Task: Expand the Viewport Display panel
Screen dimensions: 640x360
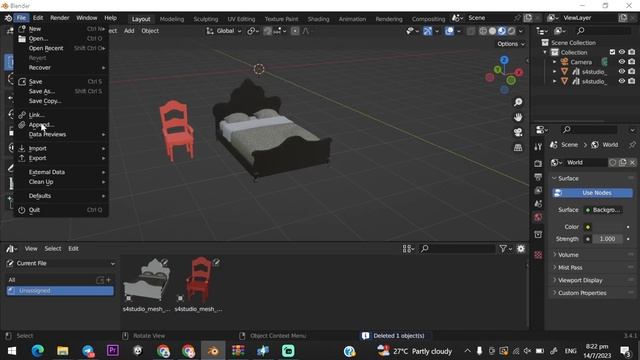Action: (x=580, y=280)
